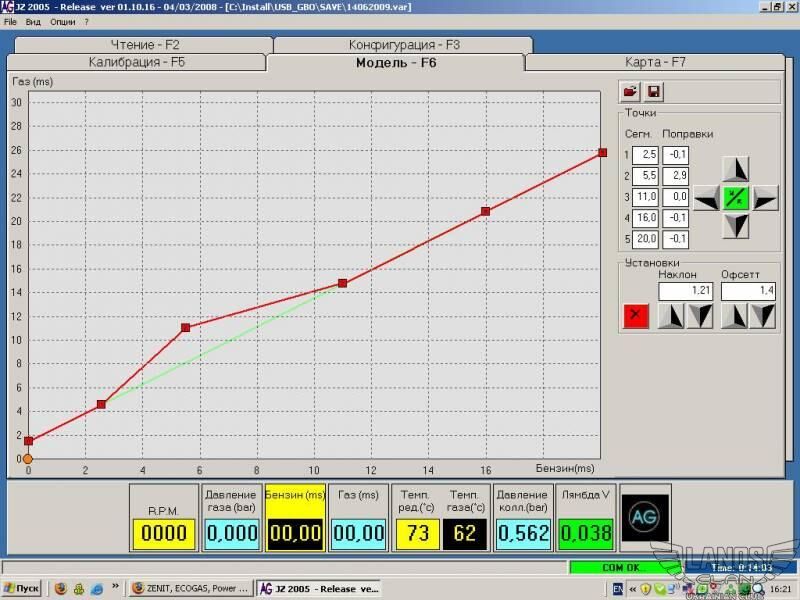Click the red X reset button
This screenshot has height=600, width=800.
[636, 316]
